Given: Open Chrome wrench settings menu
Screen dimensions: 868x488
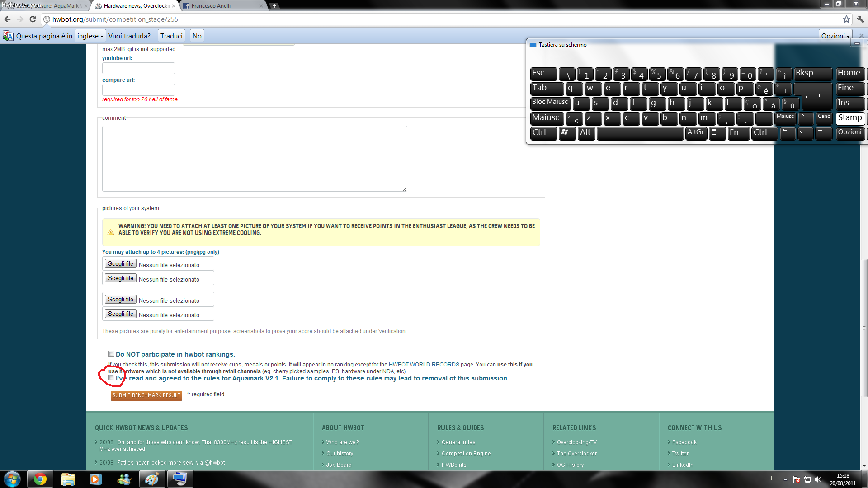Looking at the screenshot, I should point(860,19).
